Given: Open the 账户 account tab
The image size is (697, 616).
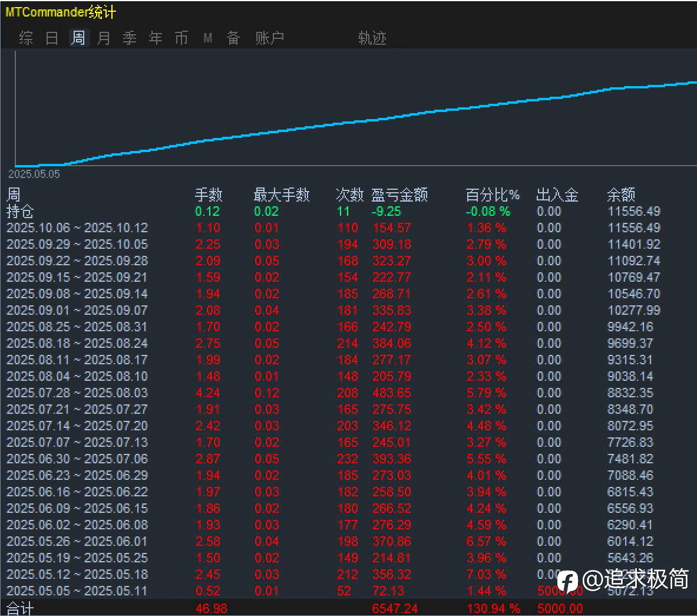Looking at the screenshot, I should [x=269, y=38].
